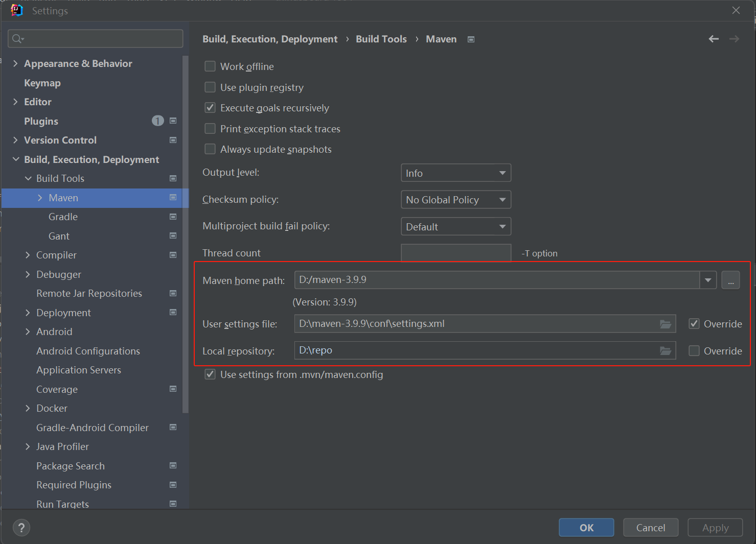Click Build Tools breadcrumb link
This screenshot has height=544, width=756.
coord(381,39)
